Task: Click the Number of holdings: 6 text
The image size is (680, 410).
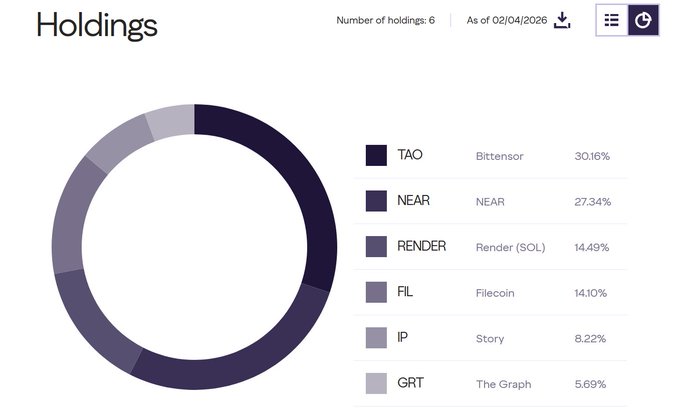Action: click(385, 20)
